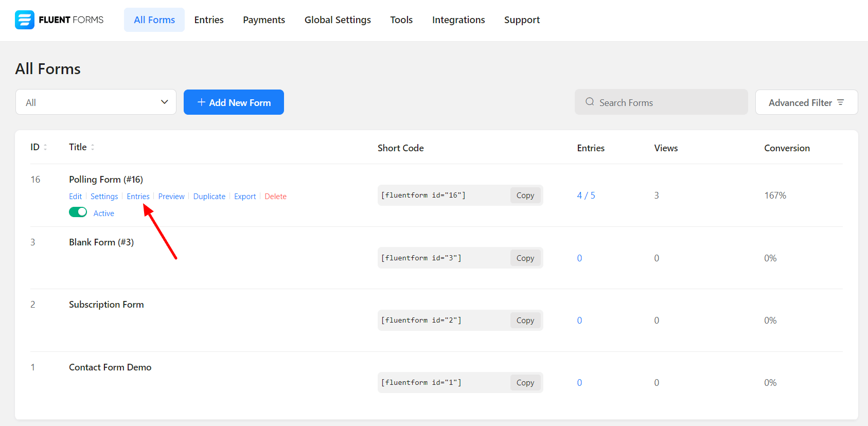868x426 pixels.
Task: Open Global Settings in the top navigation
Action: [338, 20]
